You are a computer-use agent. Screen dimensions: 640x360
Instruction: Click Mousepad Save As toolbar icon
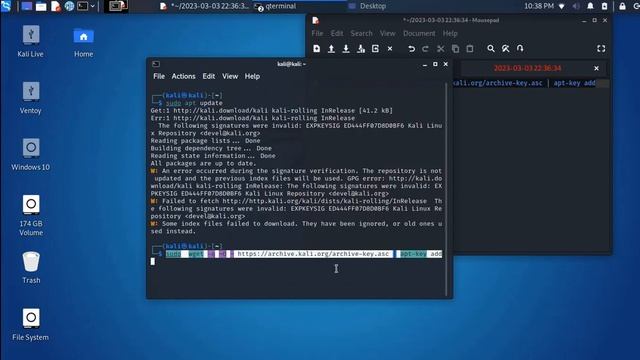[361, 49]
